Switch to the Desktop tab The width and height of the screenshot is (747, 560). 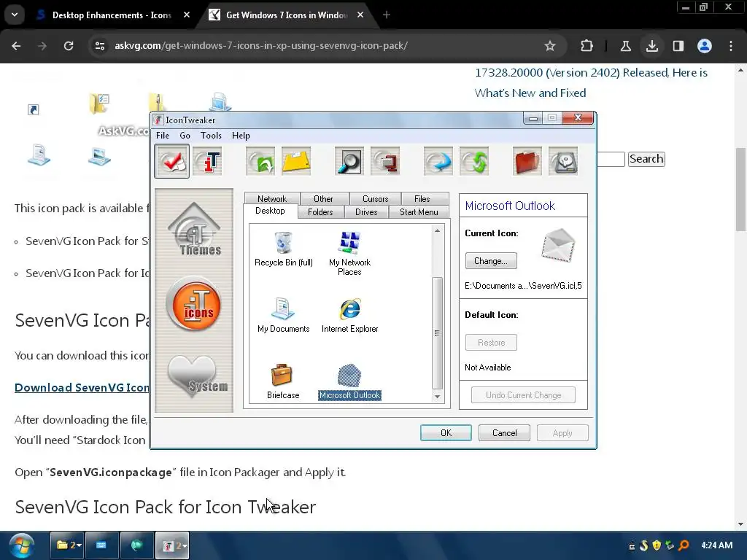pos(270,211)
